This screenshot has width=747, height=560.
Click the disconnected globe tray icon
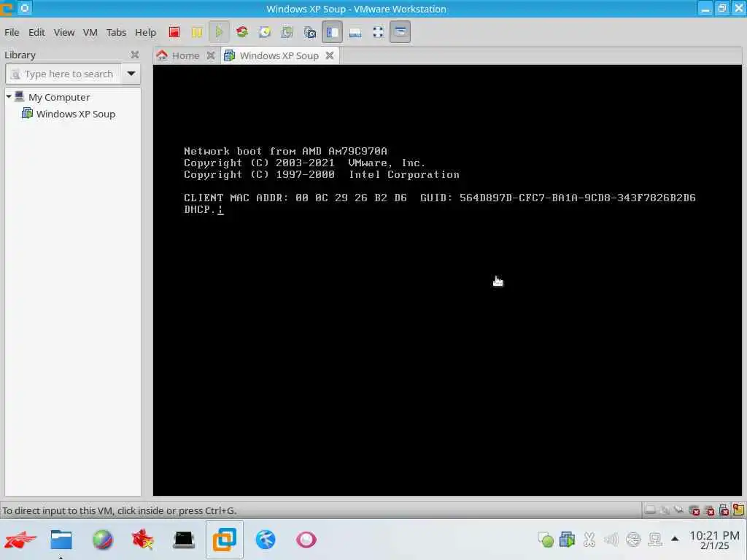[x=633, y=540]
